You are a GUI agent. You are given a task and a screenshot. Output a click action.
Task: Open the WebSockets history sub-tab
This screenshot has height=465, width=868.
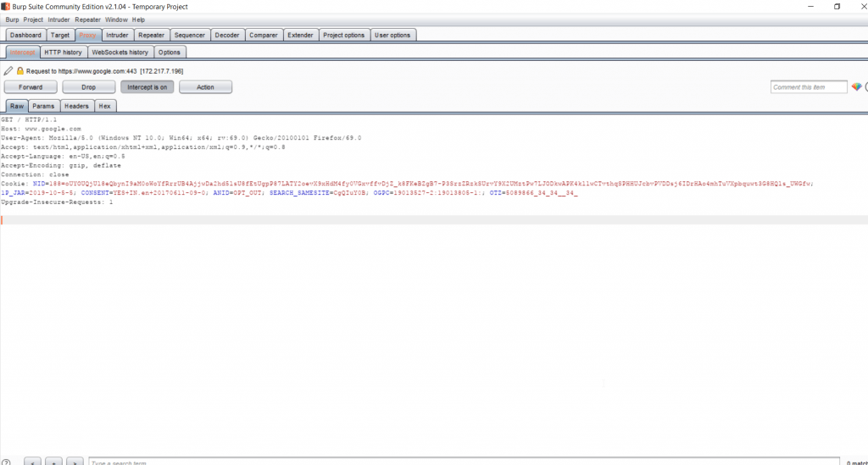click(120, 52)
